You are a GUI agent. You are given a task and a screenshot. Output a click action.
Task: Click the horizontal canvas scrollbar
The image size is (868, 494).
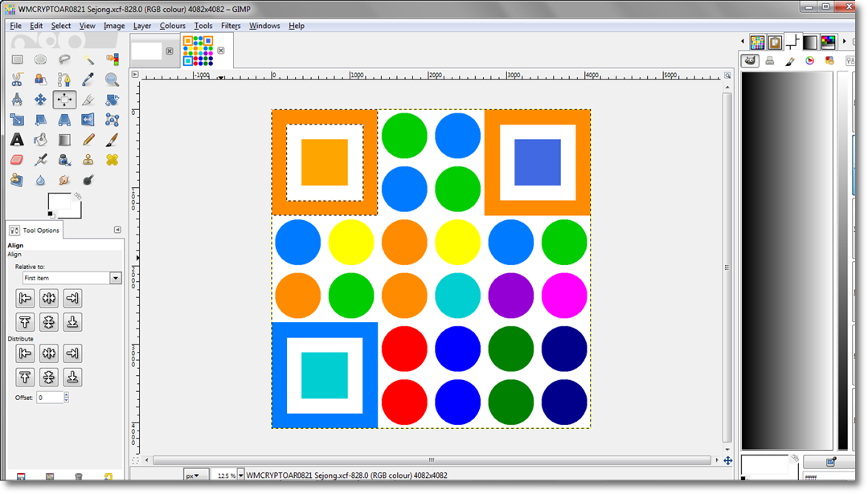[x=432, y=460]
